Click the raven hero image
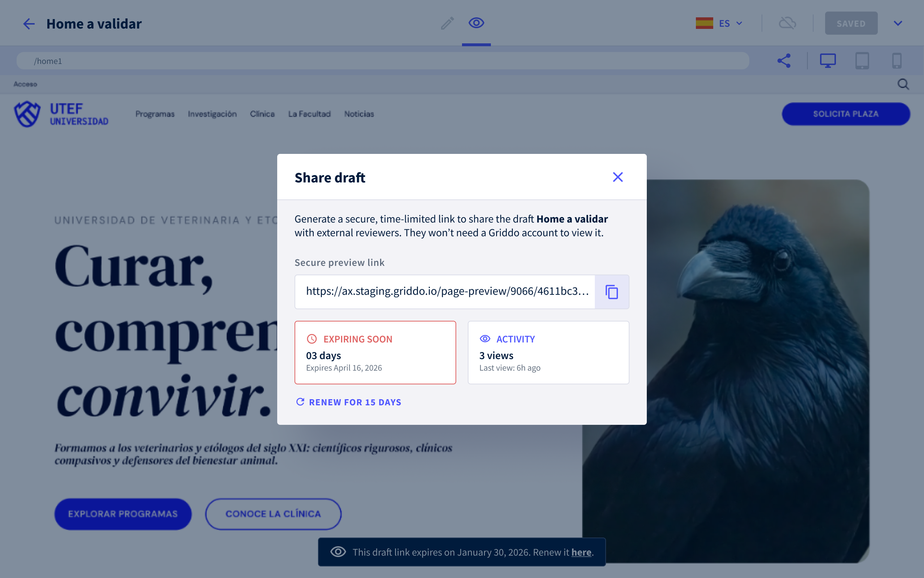The image size is (924, 578). [758, 371]
